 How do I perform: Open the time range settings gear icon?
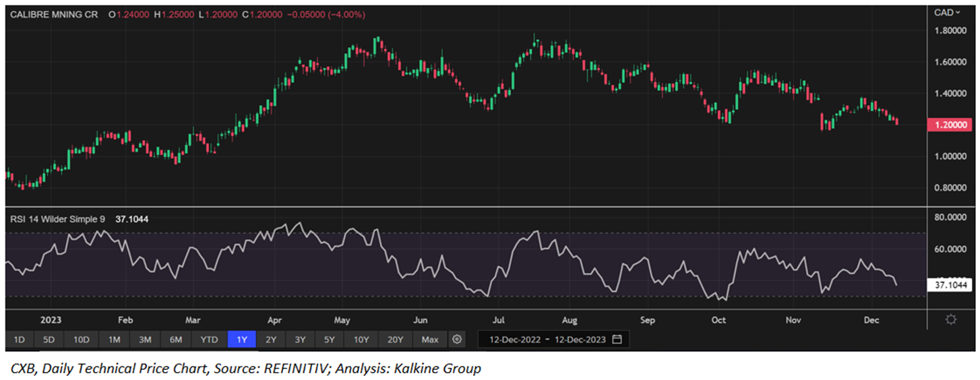[457, 339]
